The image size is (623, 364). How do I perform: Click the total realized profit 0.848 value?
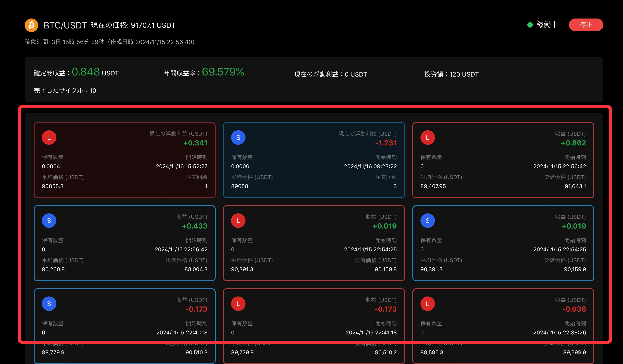pyautogui.click(x=86, y=72)
